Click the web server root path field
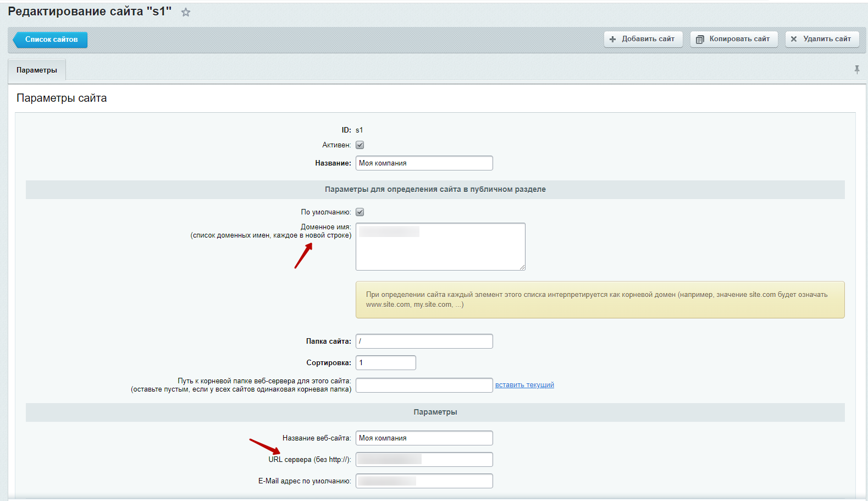 click(424, 385)
